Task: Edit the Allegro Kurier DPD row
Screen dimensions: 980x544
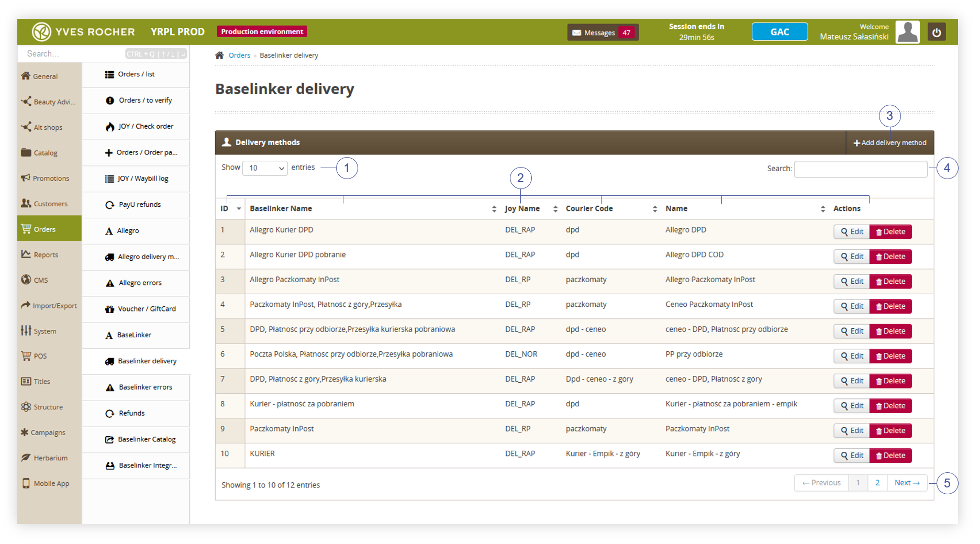Action: (x=852, y=231)
